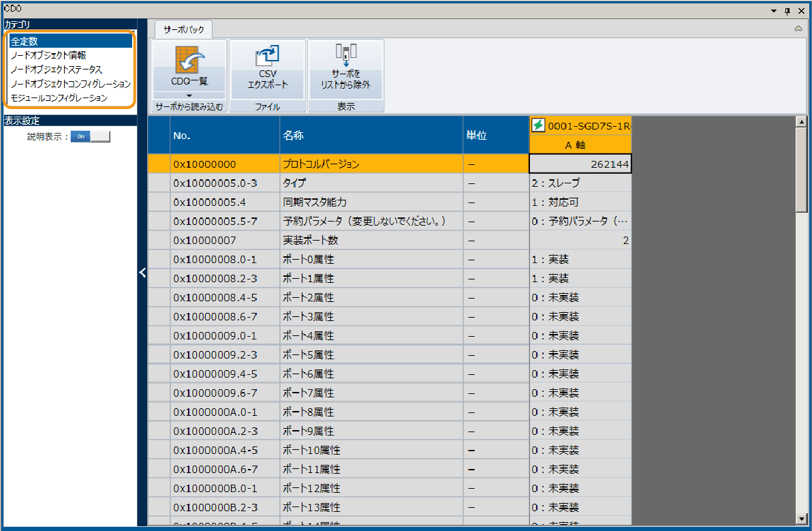Click the サーボをリストから除外 icon
Image resolution: width=812 pixels, height=531 pixels.
[345, 55]
